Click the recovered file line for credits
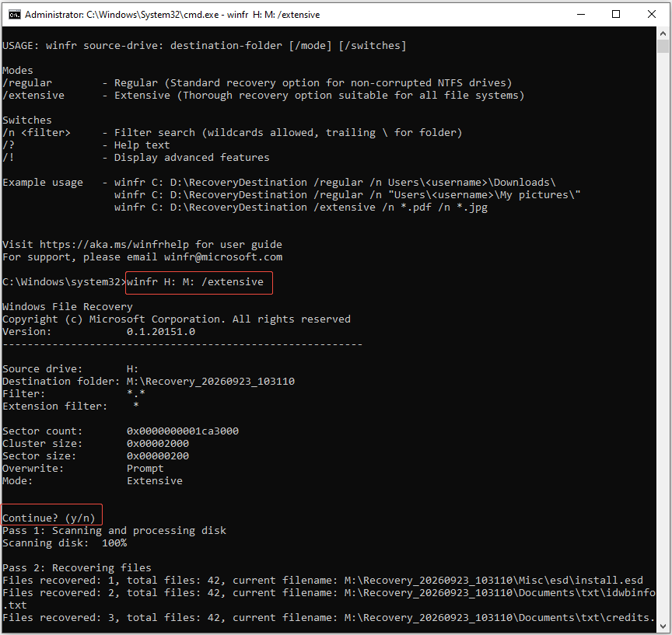 (x=329, y=617)
